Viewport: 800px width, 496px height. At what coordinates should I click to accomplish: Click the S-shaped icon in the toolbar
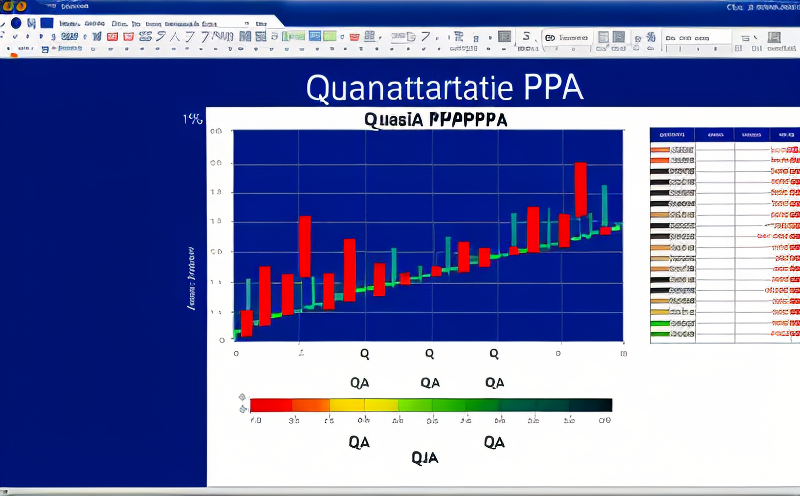tap(526, 36)
